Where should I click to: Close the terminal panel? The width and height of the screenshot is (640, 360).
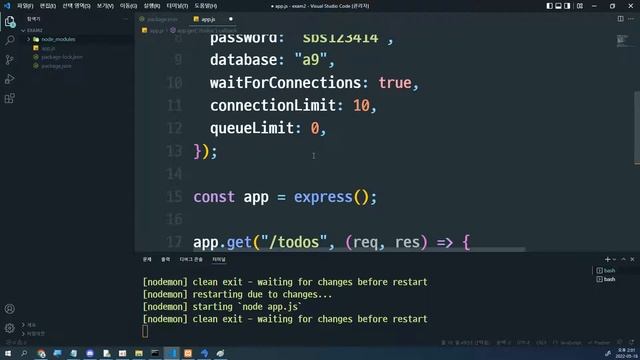click(632, 259)
